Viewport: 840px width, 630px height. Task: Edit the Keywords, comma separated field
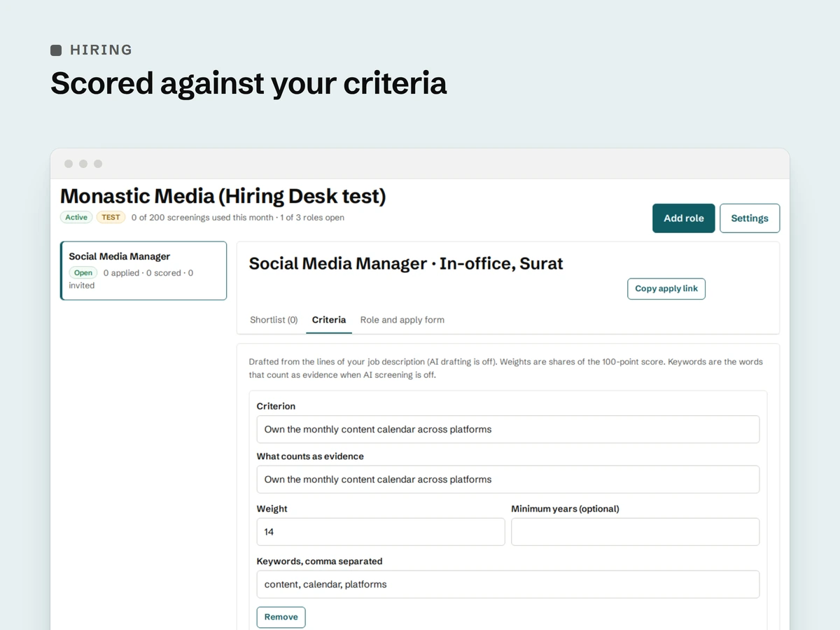pyautogui.click(x=508, y=584)
